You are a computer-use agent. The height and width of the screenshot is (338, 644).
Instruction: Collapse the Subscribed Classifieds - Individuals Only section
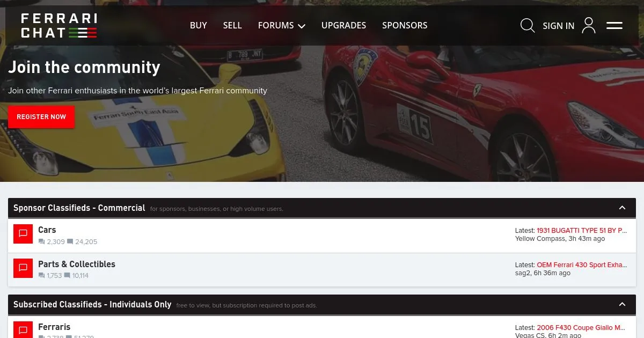coord(623,304)
